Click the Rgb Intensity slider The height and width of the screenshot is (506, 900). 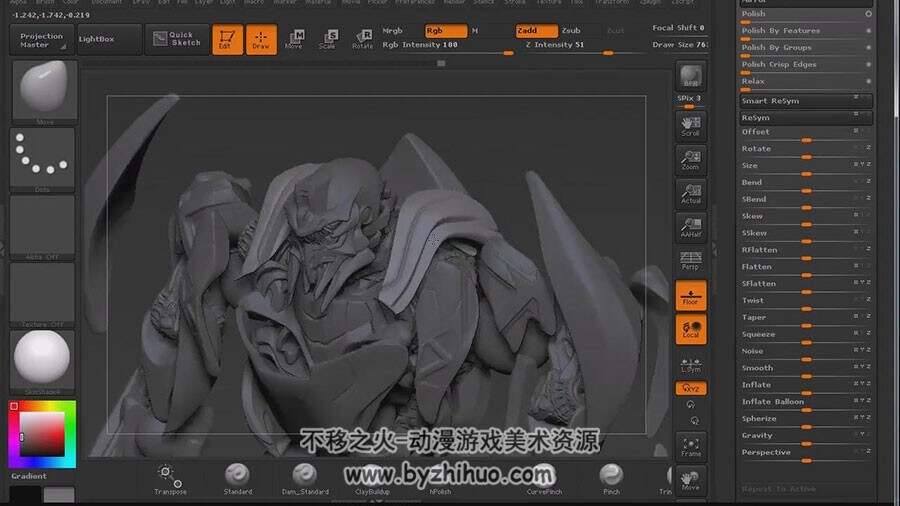(x=447, y=46)
